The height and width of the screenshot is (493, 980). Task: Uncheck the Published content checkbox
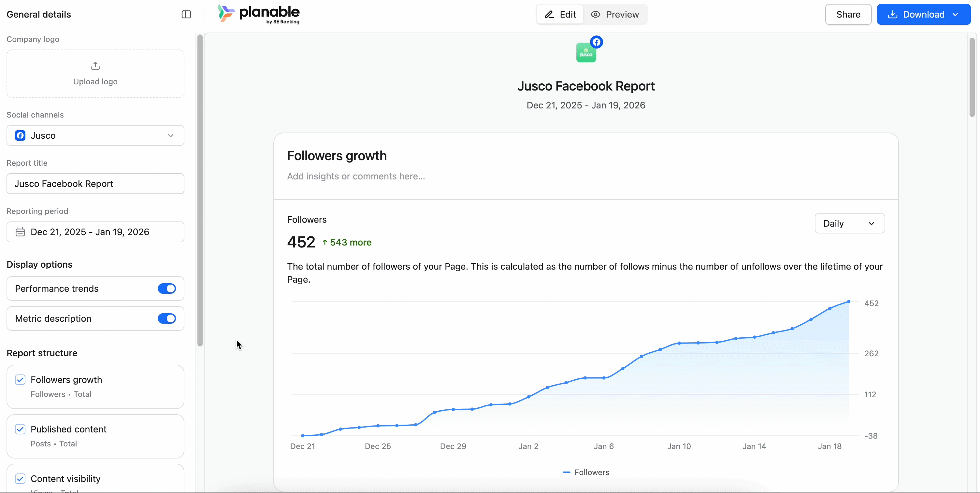click(20, 429)
